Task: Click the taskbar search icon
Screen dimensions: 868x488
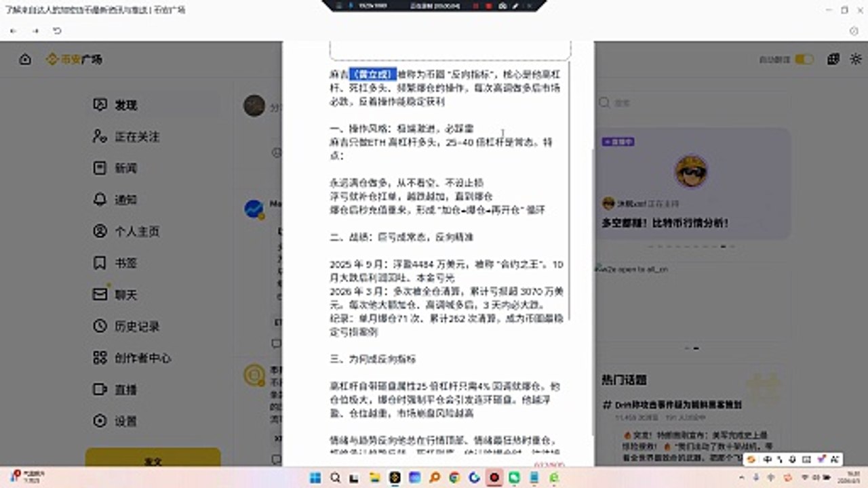Action: click(x=336, y=478)
